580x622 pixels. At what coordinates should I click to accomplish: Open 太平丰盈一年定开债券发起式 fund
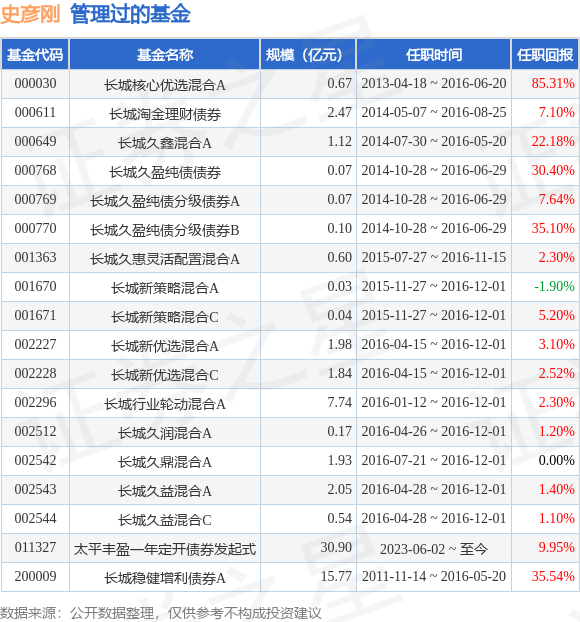tap(165, 549)
